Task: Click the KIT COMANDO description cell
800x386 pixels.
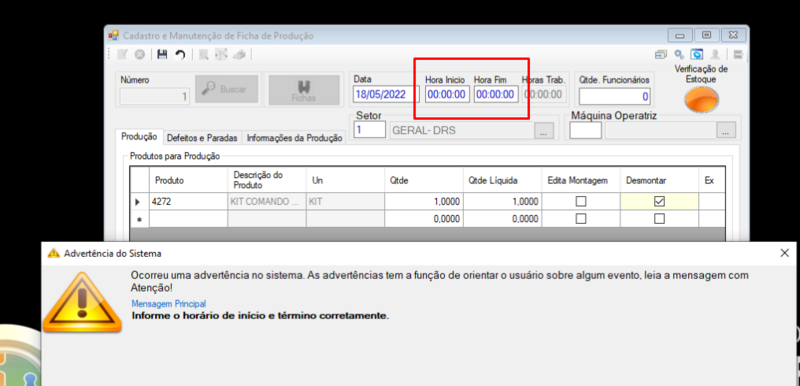Action: (266, 202)
